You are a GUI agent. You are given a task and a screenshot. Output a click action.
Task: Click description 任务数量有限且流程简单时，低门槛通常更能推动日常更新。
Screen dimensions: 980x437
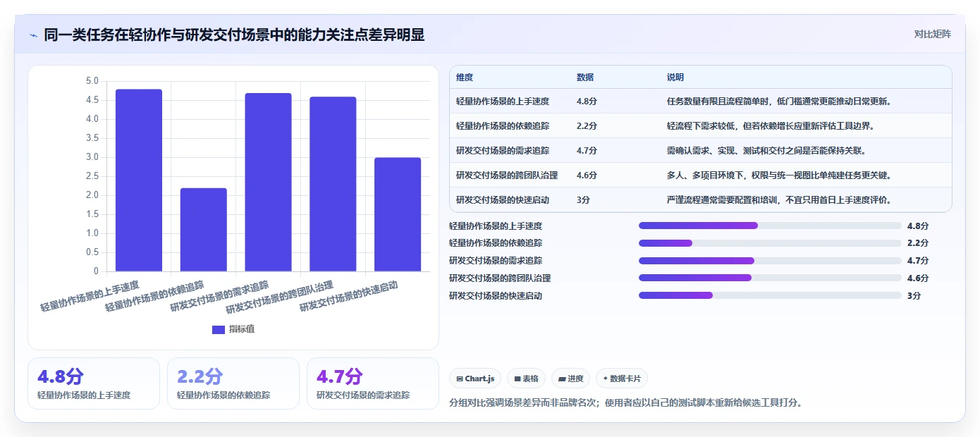coord(780,101)
